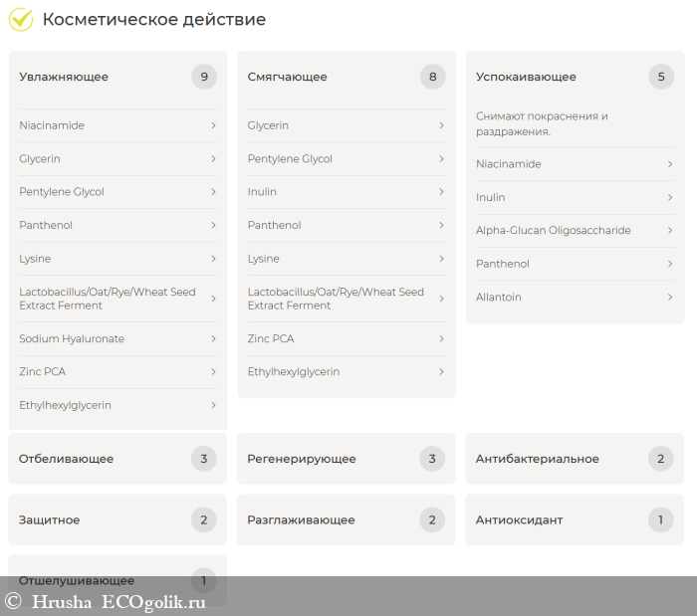This screenshot has height=616, width=697.
Task: Click the count badge 9 on Увлажняющее
Action: tap(204, 77)
